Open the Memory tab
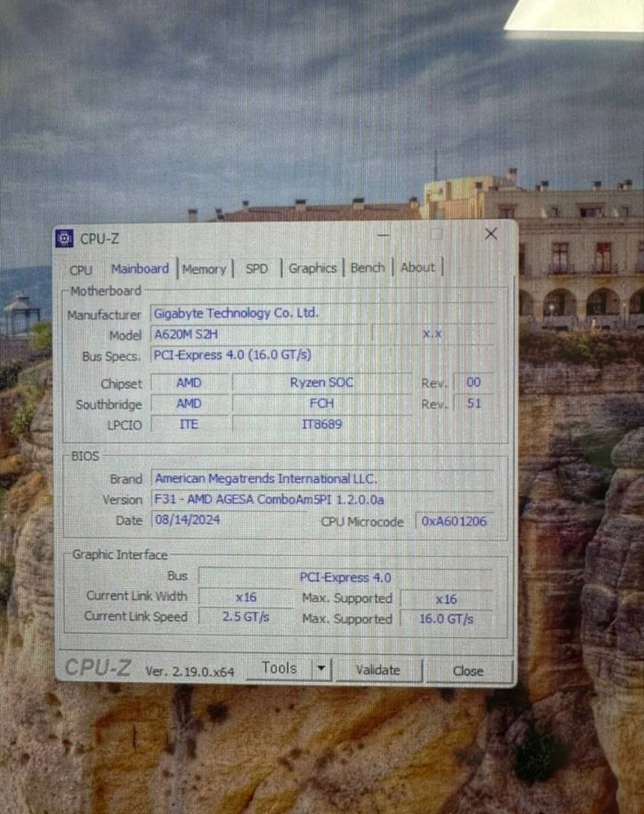 coord(204,270)
